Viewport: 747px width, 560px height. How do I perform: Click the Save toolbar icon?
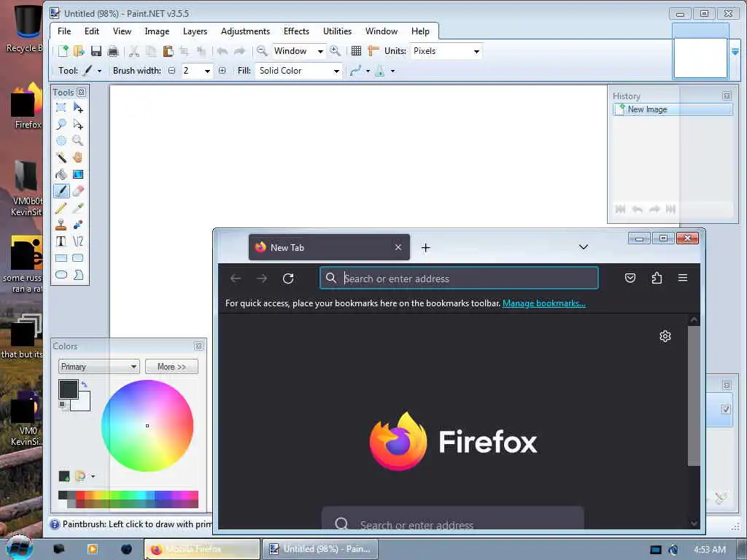96,51
